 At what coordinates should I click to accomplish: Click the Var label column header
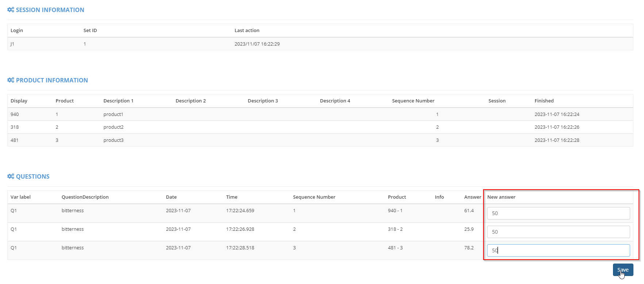coord(20,197)
